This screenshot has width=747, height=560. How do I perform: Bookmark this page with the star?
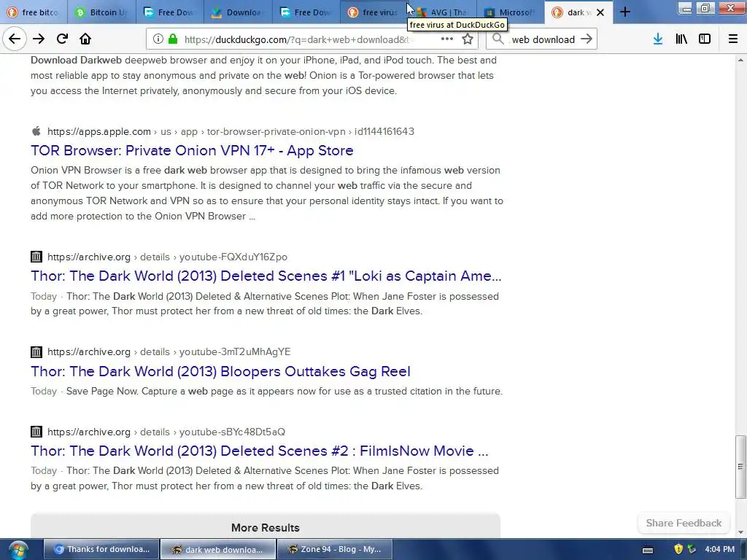tap(468, 39)
